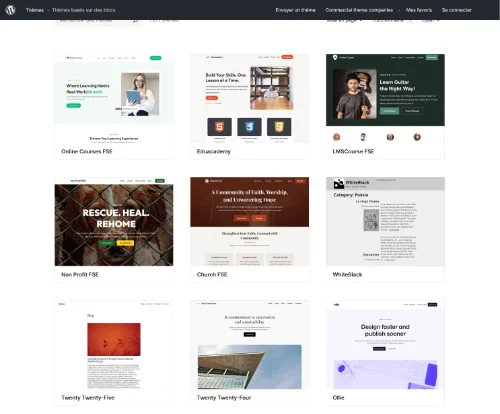The width and height of the screenshot is (500, 414).
Task: Click the Twenty Twenty-Four title
Action: click(224, 397)
